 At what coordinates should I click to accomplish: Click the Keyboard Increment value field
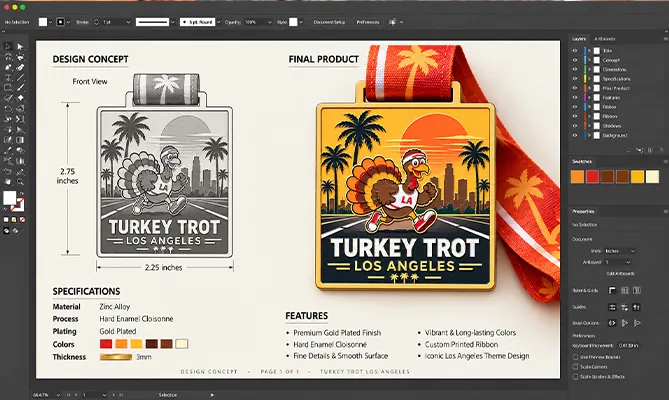click(x=628, y=345)
